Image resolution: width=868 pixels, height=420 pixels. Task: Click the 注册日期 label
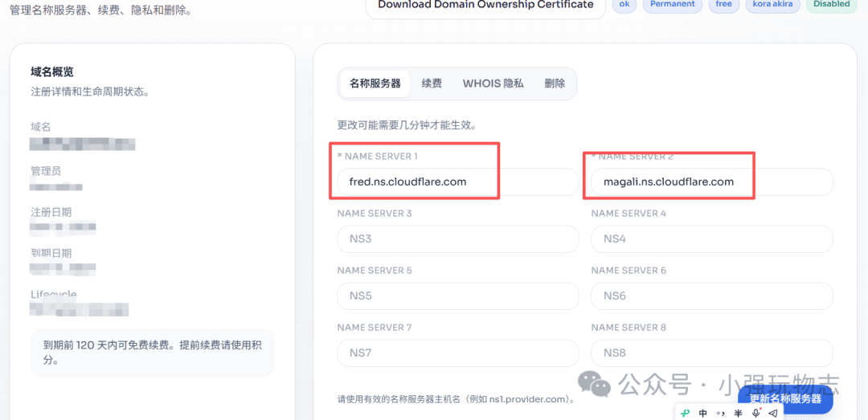tap(51, 212)
